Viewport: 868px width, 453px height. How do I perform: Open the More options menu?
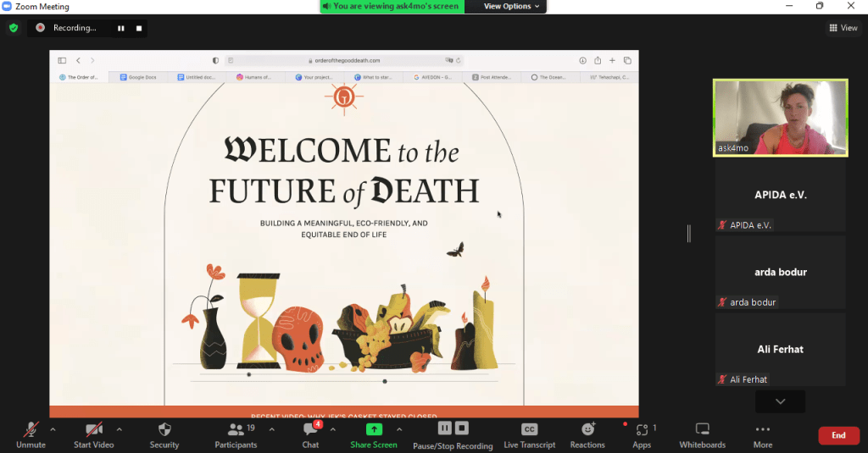click(762, 430)
